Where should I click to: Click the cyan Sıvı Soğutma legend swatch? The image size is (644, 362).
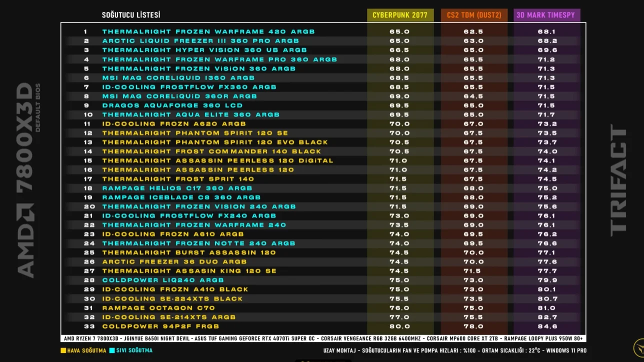point(112,350)
